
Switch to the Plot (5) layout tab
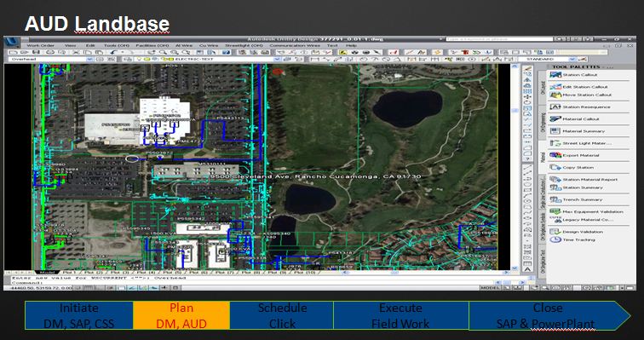(x=172, y=273)
